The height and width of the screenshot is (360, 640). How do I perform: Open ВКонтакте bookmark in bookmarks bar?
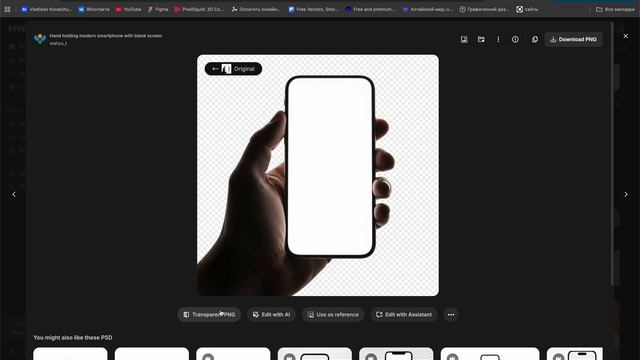[x=94, y=9]
